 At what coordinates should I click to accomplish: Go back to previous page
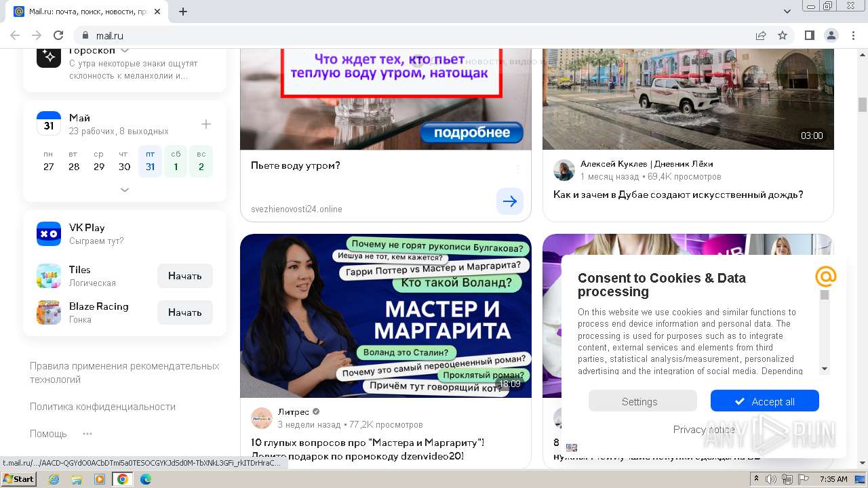point(15,35)
